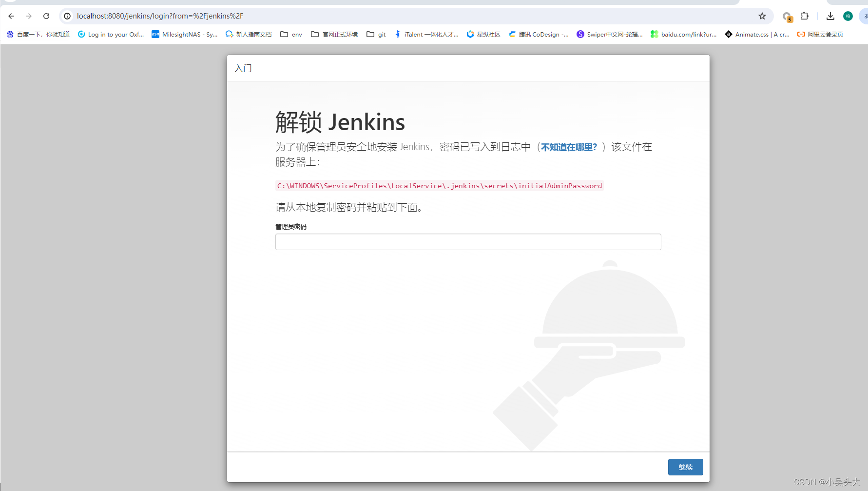This screenshot has height=491, width=868.
Task: Click the 不知道在哪里? help link
Action: pyautogui.click(x=569, y=147)
